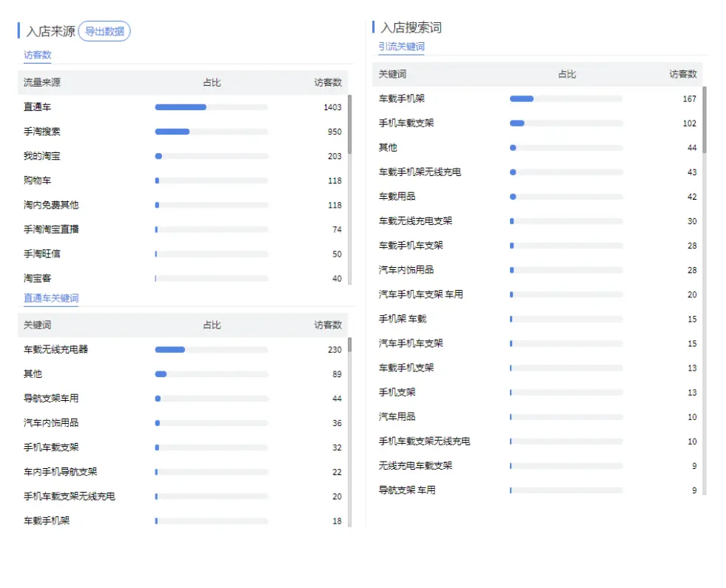Click 访客数 column header in search keyword table
Viewport: 726px width, 588px height.
click(x=682, y=74)
